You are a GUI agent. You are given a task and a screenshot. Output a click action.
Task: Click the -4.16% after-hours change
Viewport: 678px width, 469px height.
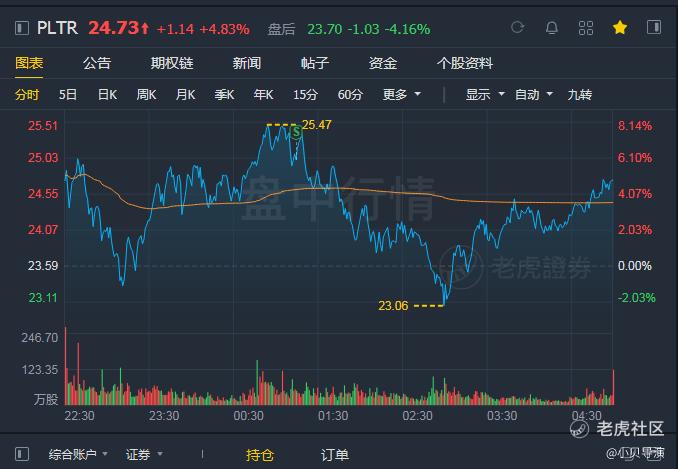pyautogui.click(x=407, y=29)
